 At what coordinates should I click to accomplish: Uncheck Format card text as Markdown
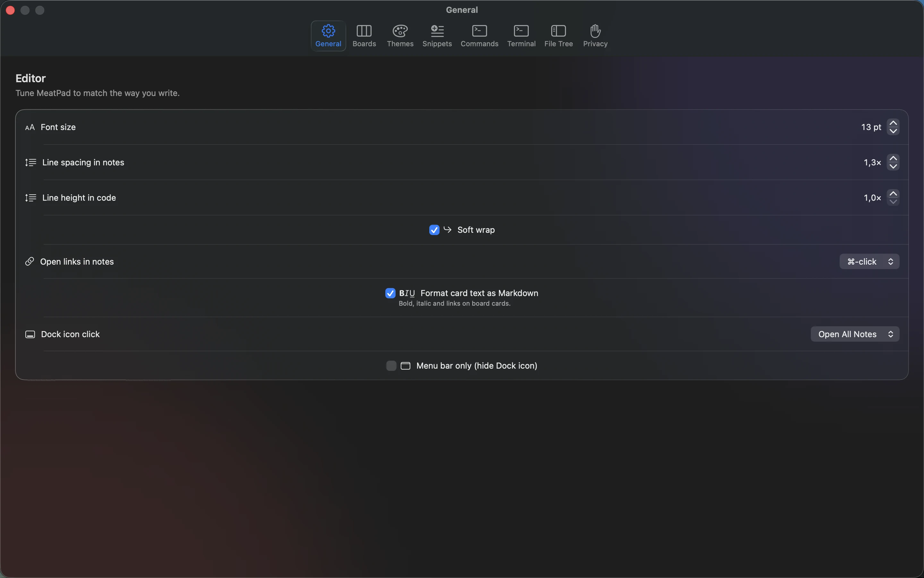tap(390, 293)
